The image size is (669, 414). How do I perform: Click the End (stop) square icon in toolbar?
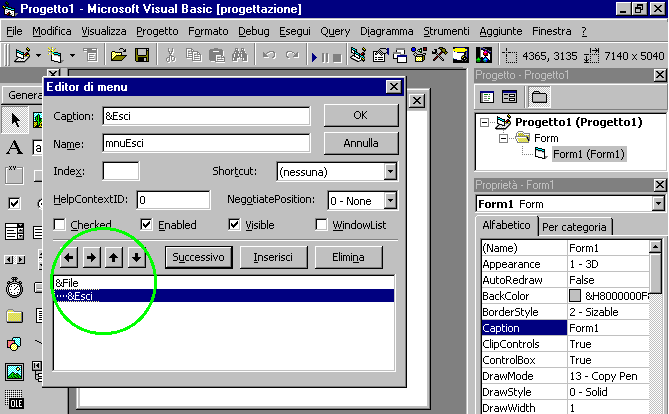click(x=337, y=58)
